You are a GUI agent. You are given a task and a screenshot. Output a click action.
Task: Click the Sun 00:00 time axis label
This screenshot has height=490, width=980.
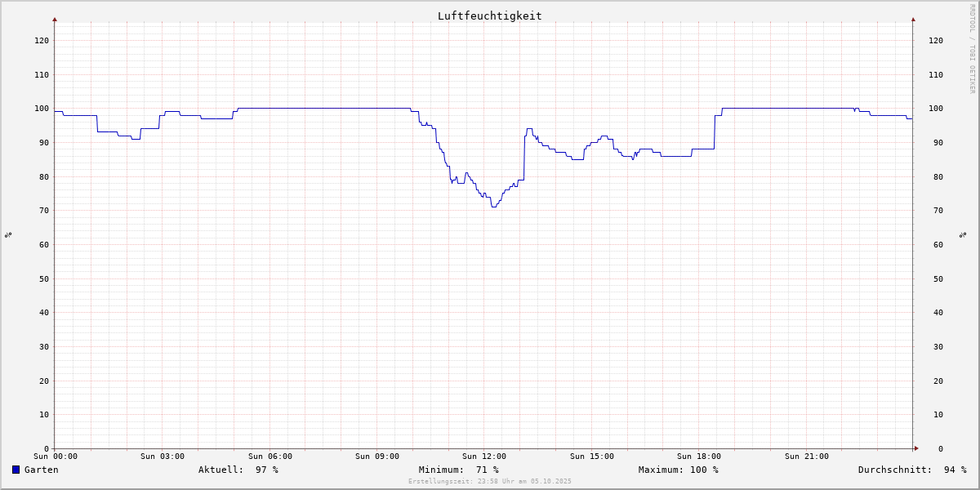point(56,457)
